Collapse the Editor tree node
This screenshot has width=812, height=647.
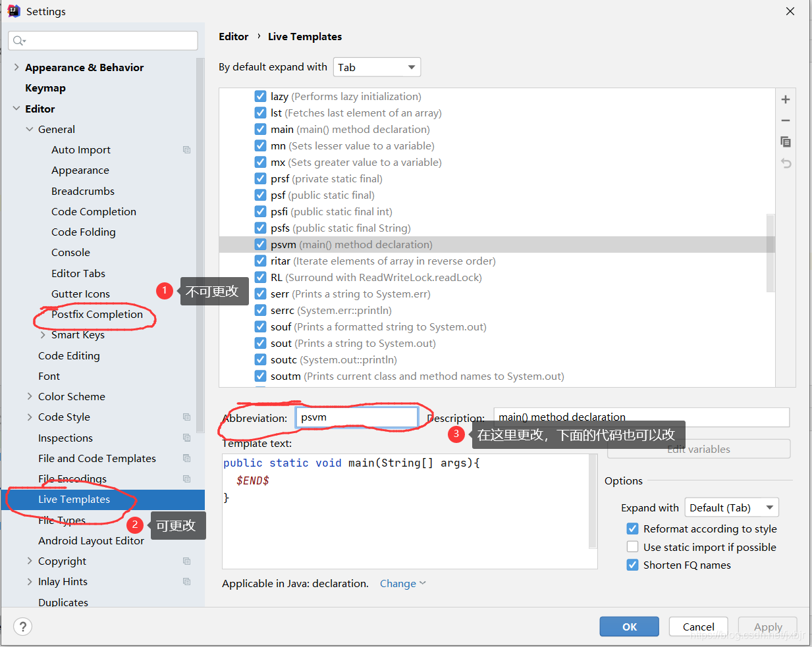click(x=16, y=109)
